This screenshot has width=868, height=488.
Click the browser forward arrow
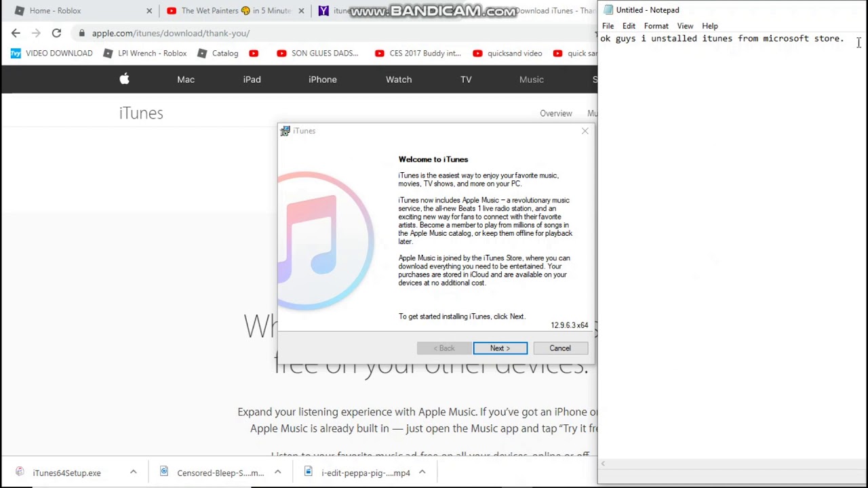click(36, 33)
